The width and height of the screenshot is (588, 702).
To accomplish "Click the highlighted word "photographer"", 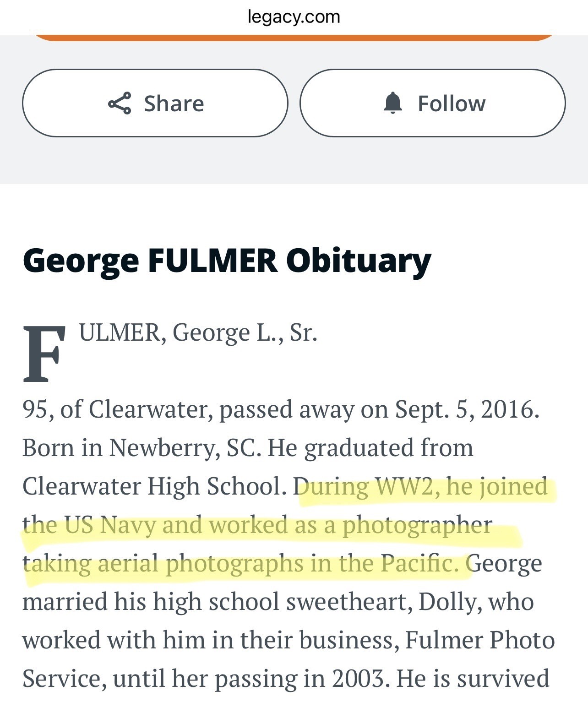I will pyautogui.click(x=417, y=525).
